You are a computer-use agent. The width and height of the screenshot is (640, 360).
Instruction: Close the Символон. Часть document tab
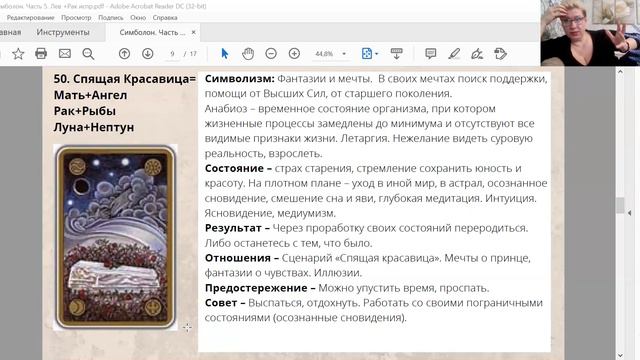tap(193, 32)
